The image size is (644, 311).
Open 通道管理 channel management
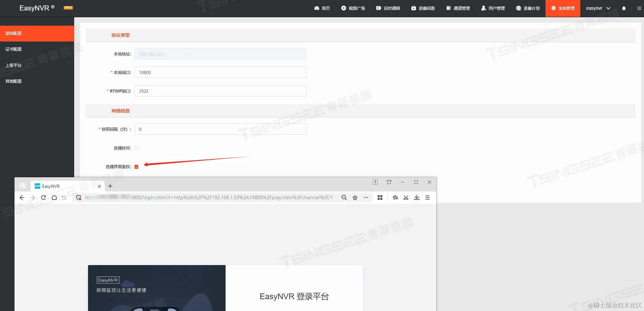pyautogui.click(x=458, y=8)
